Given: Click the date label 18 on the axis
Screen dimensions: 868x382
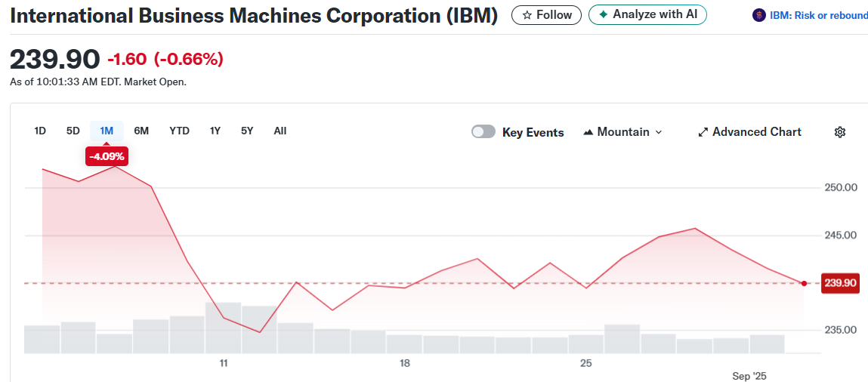Looking at the screenshot, I should pos(405,363).
